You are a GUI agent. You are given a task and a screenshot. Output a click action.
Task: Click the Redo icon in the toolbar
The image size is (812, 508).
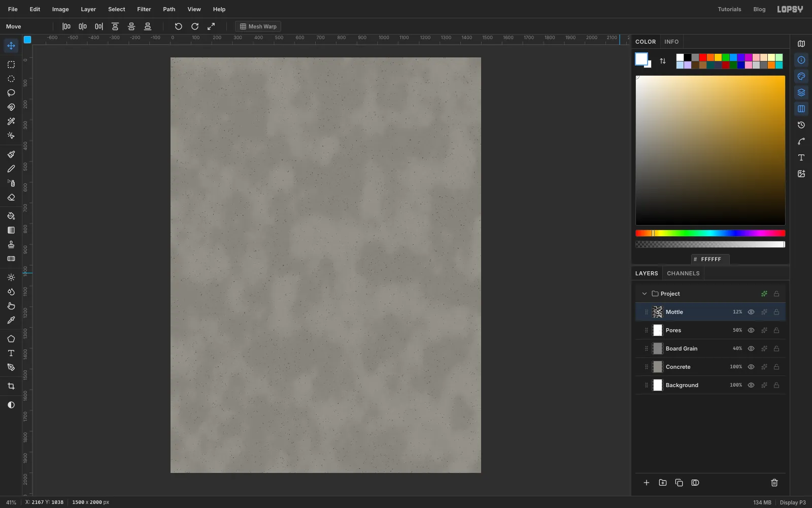(195, 26)
